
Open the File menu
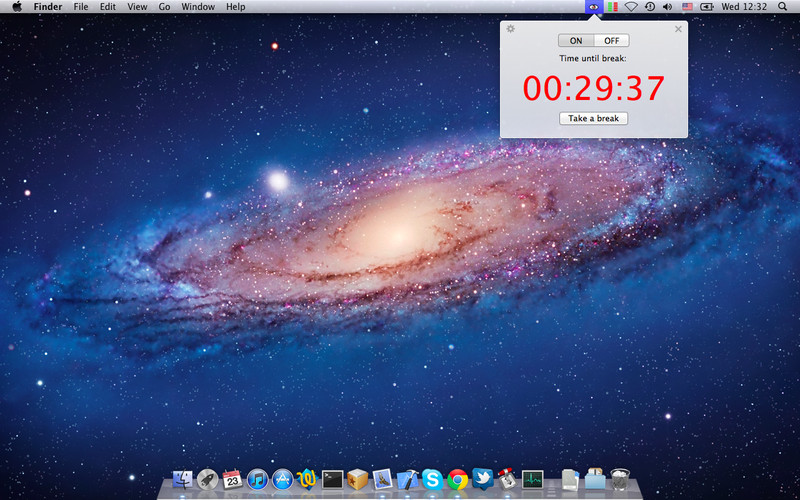click(x=81, y=7)
